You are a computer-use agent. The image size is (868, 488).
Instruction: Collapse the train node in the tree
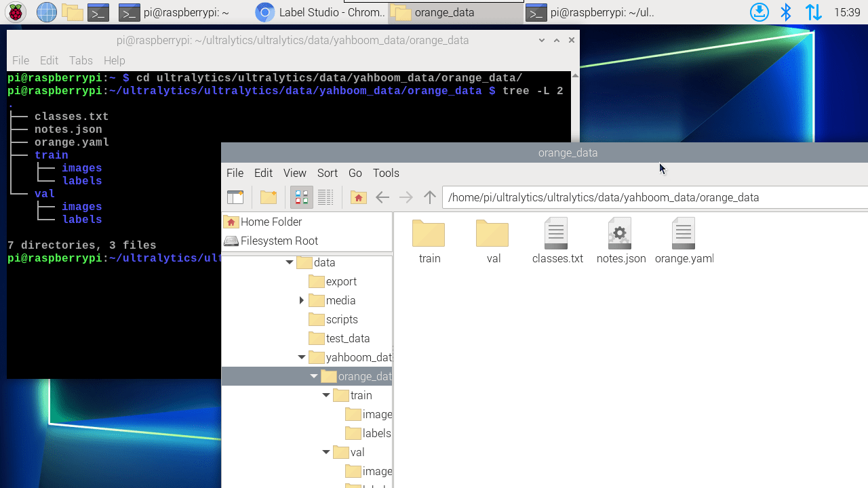point(326,395)
